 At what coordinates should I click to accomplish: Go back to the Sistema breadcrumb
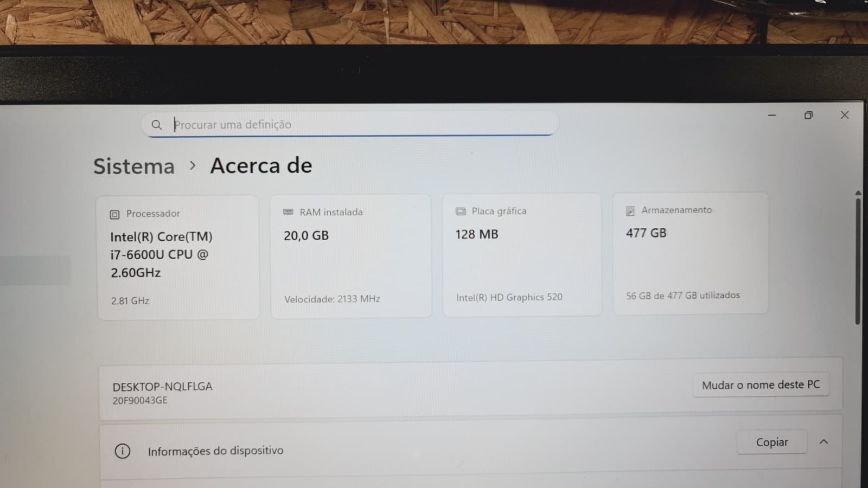click(x=134, y=166)
